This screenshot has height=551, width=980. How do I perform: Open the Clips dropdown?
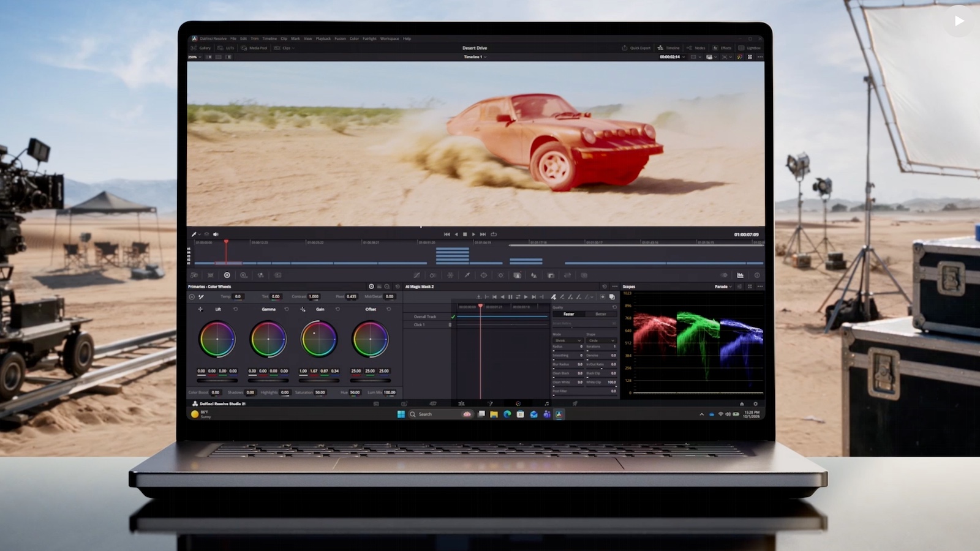click(284, 48)
